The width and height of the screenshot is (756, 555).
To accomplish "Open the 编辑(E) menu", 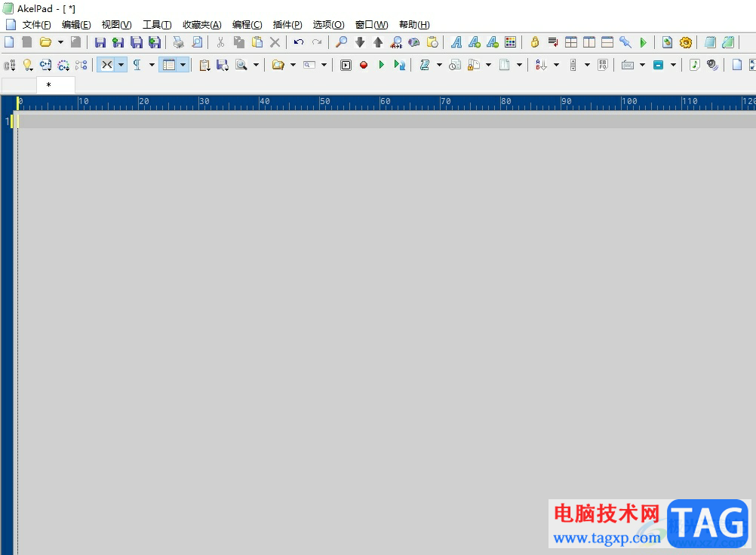I will tap(76, 25).
